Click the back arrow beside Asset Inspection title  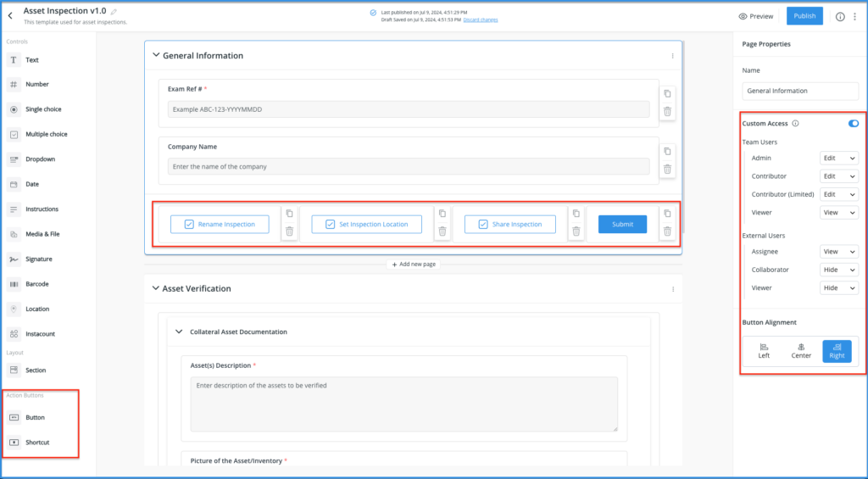pos(10,15)
